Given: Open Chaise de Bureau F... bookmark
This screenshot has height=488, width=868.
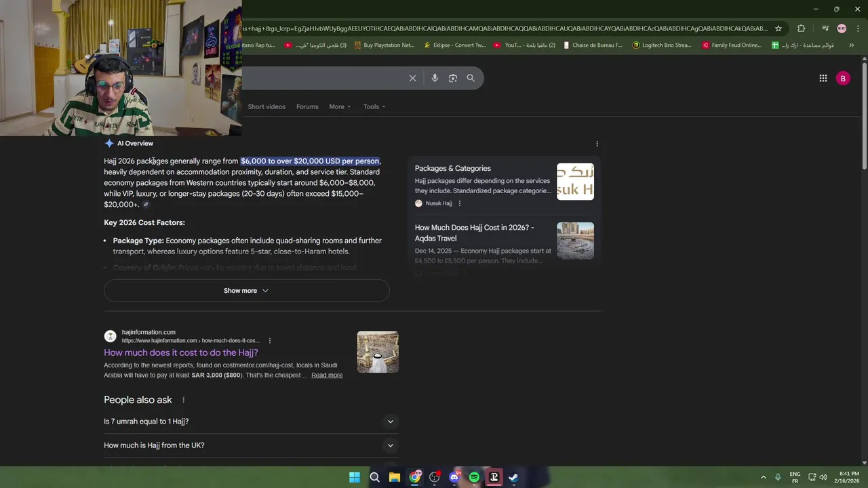Looking at the screenshot, I should (x=593, y=45).
